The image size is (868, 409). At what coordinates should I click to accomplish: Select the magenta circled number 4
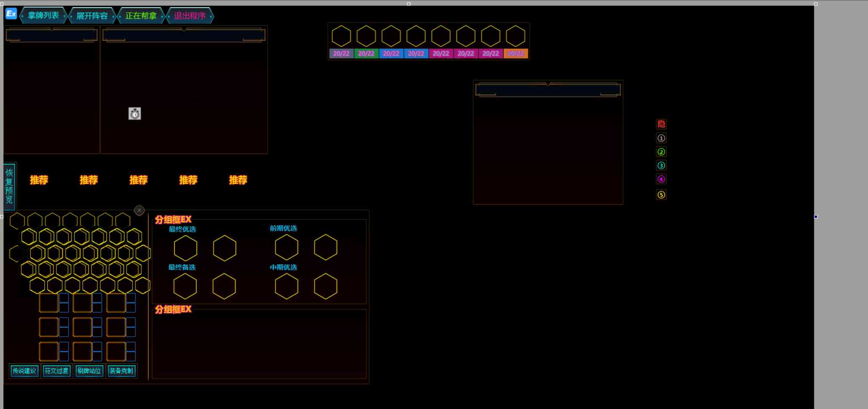click(x=661, y=179)
